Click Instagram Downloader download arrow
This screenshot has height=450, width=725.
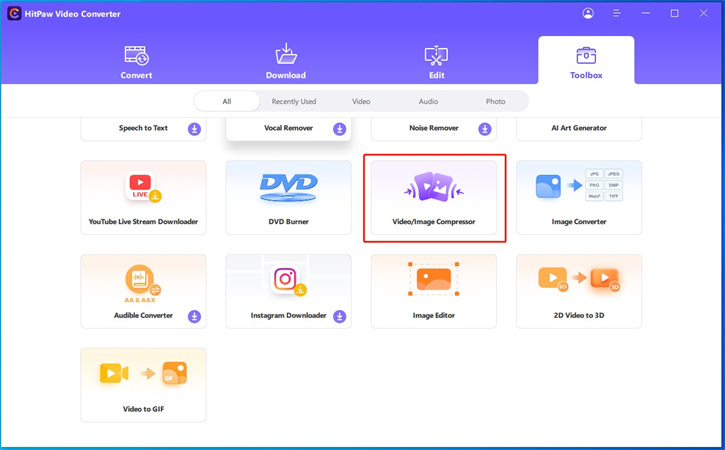pyautogui.click(x=339, y=316)
